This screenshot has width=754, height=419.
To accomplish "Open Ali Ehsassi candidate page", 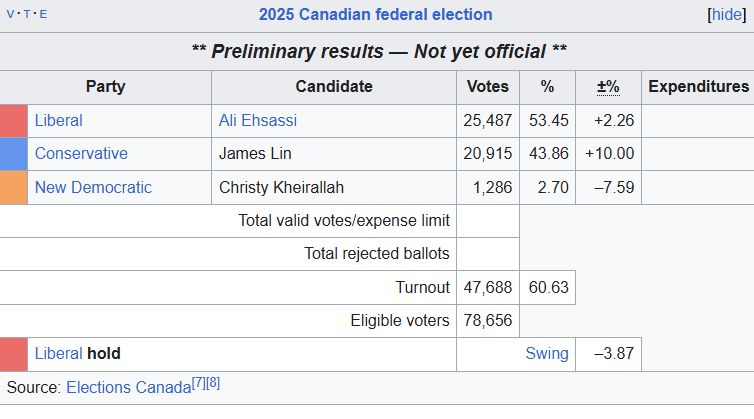I will pos(258,120).
